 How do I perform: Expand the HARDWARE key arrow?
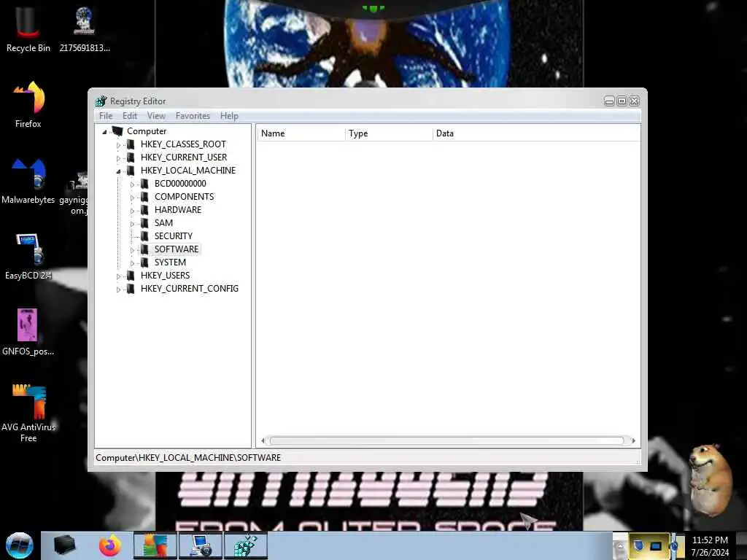click(x=133, y=211)
